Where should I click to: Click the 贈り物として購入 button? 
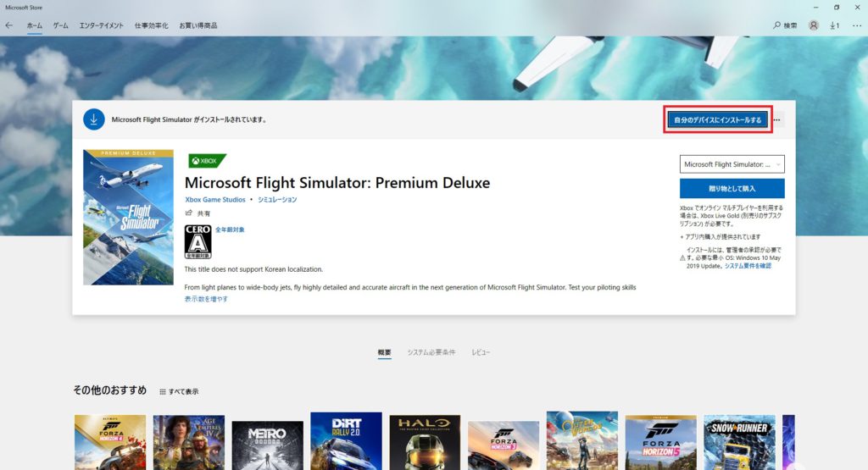[x=732, y=189]
